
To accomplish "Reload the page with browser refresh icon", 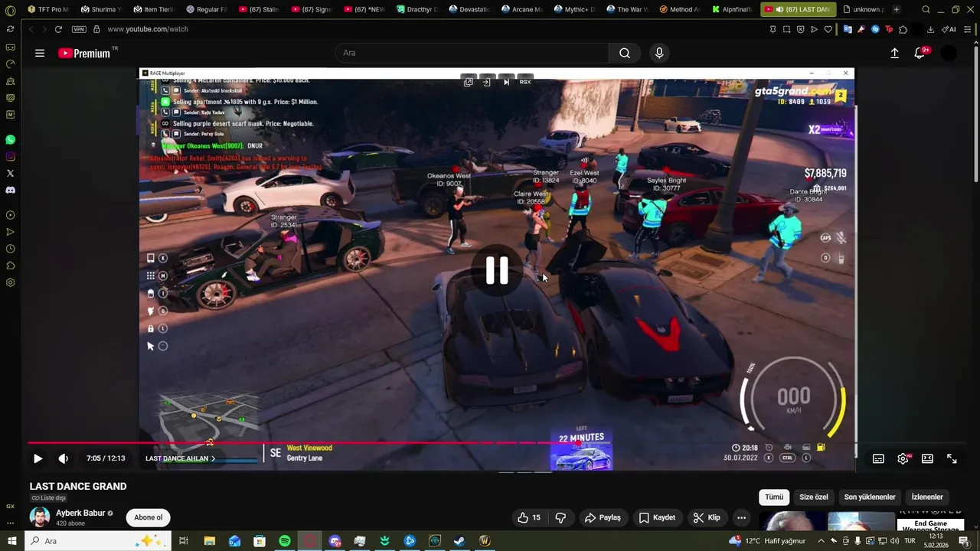I will click(58, 29).
